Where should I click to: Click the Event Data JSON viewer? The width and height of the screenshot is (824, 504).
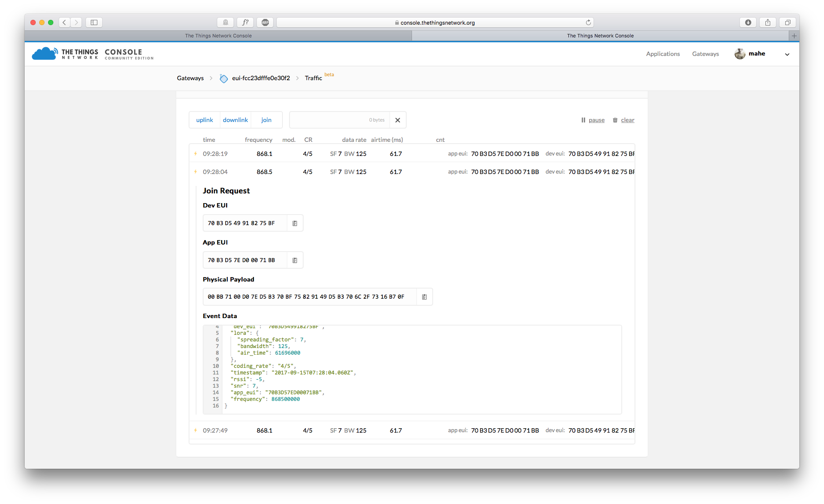pos(412,370)
